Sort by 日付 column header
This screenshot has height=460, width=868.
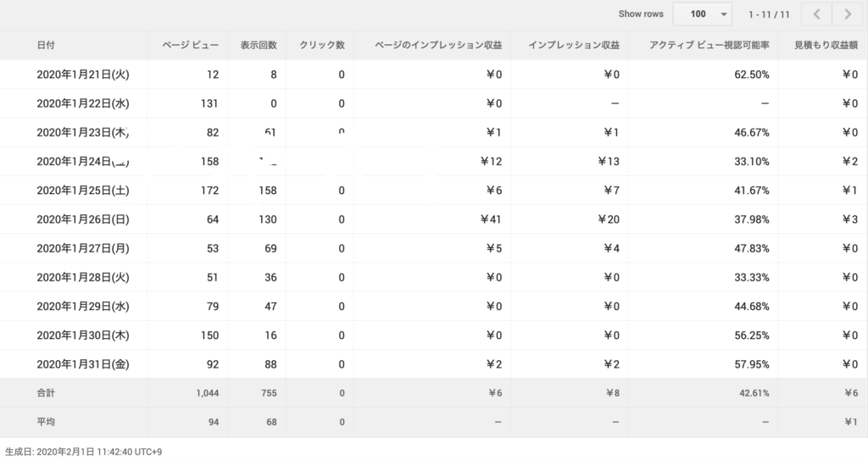(x=46, y=45)
